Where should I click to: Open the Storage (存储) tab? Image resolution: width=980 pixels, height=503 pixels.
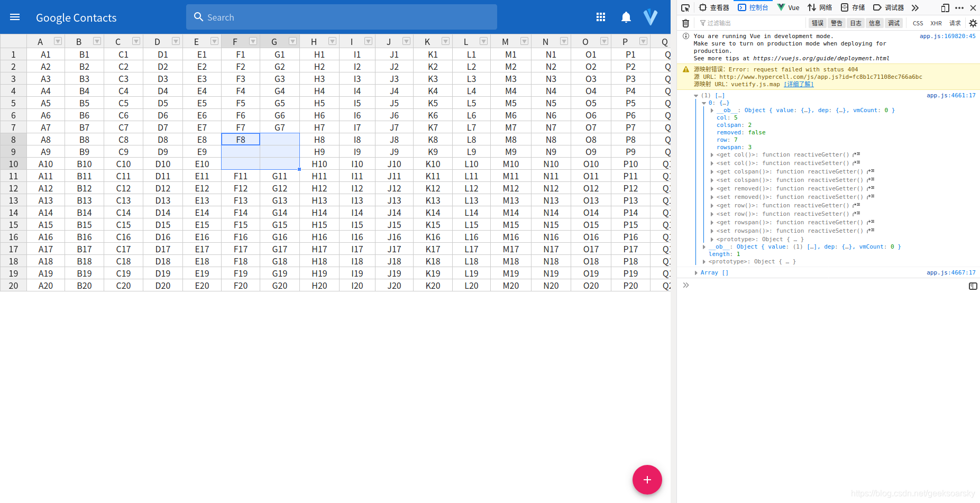pyautogui.click(x=853, y=7)
